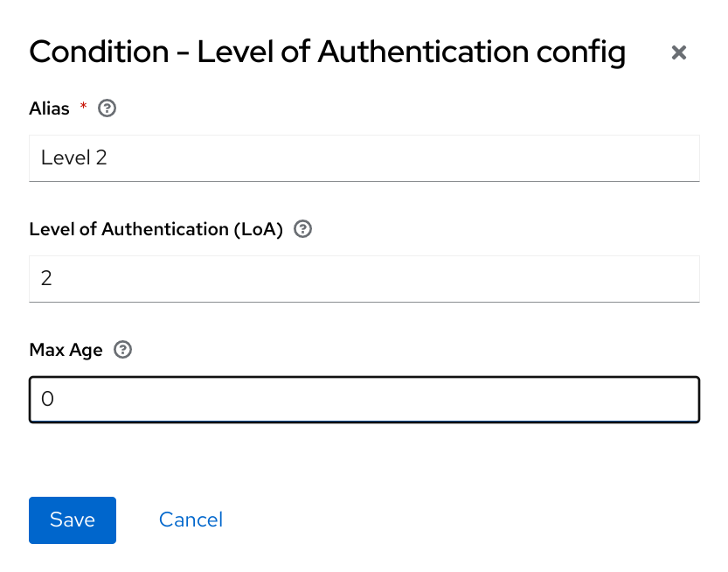Focus the Alias text field
Image resolution: width=728 pixels, height=572 pixels.
[x=364, y=158]
